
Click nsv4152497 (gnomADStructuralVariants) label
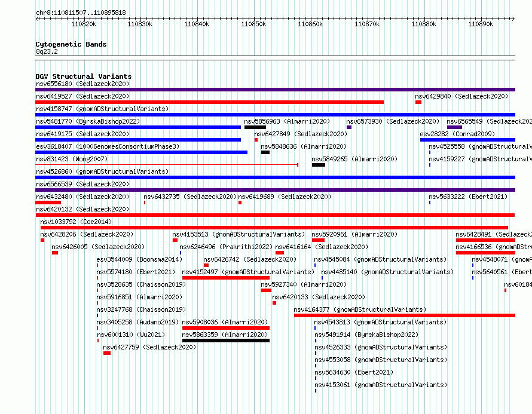(x=248, y=272)
